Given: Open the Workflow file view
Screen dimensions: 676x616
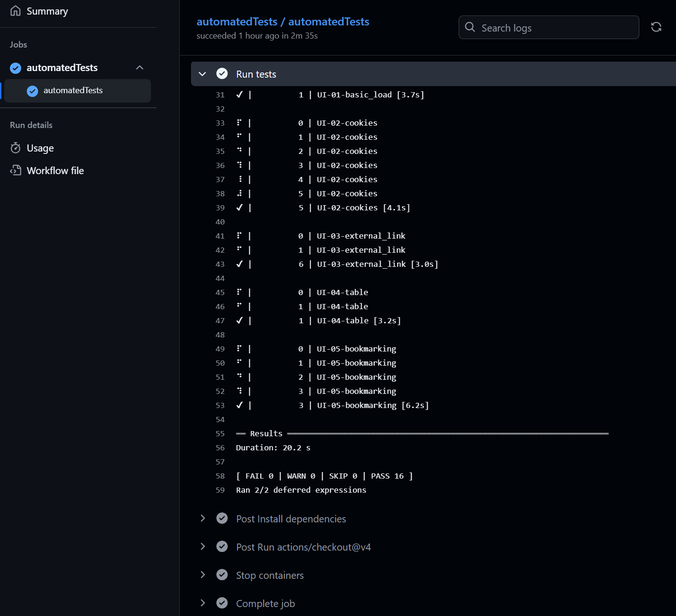Looking at the screenshot, I should [55, 170].
